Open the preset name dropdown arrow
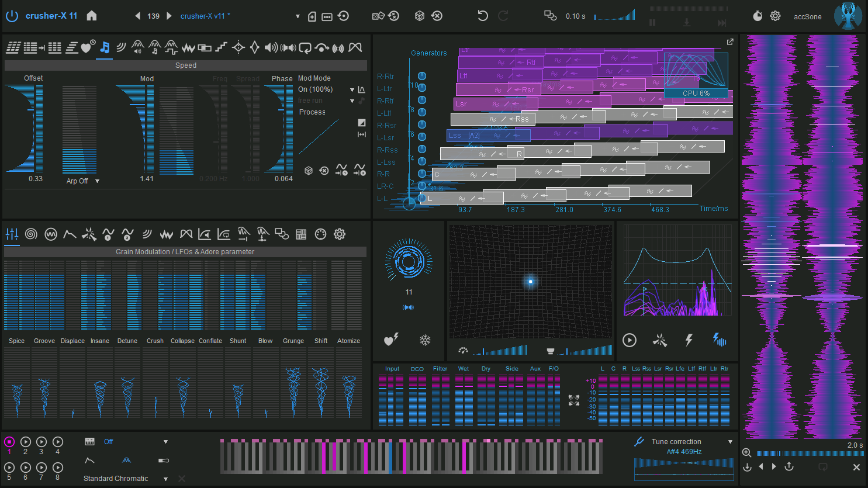This screenshot has height=488, width=868. (x=298, y=16)
